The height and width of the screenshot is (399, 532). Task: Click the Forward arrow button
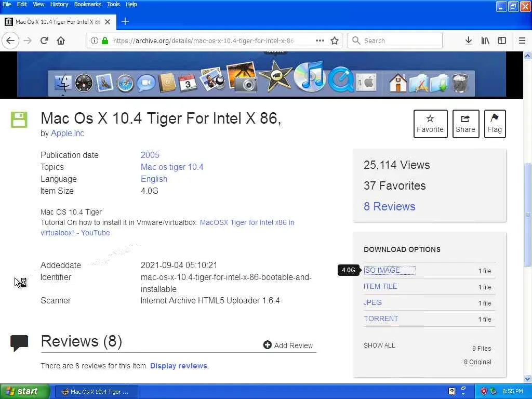(28, 41)
